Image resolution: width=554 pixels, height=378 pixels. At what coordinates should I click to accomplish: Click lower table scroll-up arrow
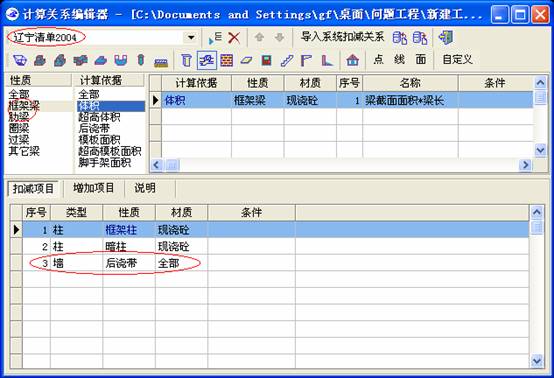point(537,212)
